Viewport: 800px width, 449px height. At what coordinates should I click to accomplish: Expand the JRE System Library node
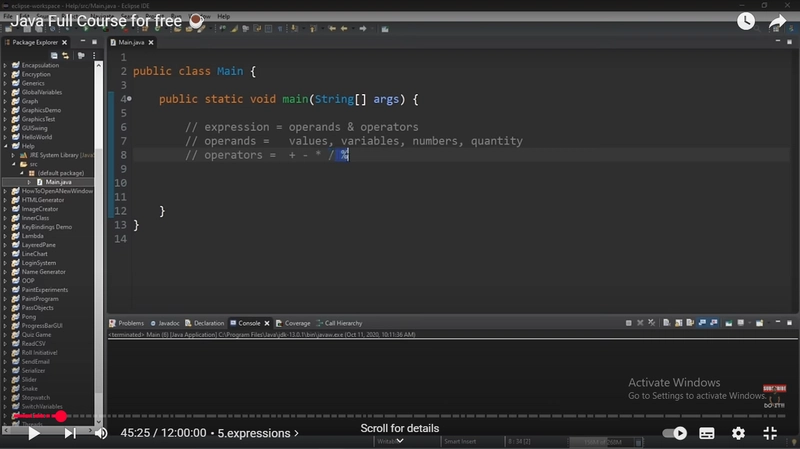point(13,155)
